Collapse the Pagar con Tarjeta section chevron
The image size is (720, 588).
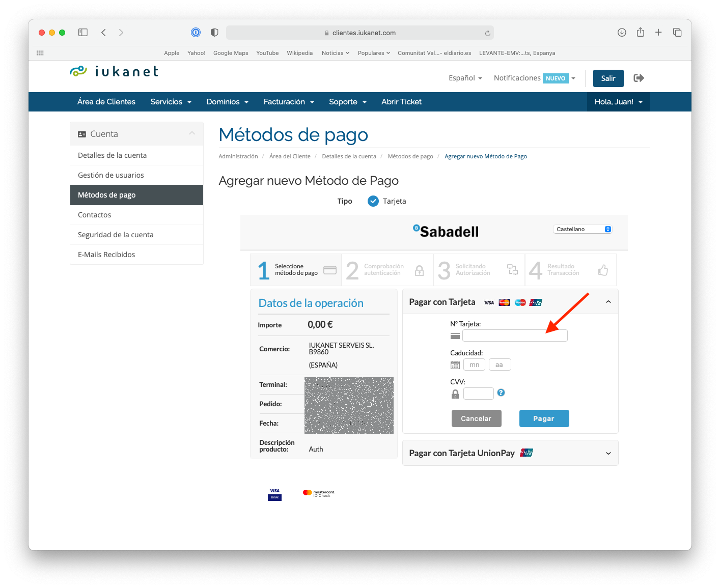coord(608,302)
